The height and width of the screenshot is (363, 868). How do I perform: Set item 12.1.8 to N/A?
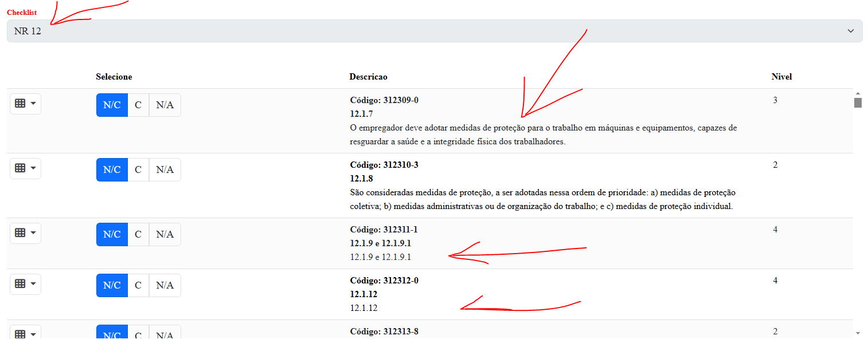tap(165, 169)
